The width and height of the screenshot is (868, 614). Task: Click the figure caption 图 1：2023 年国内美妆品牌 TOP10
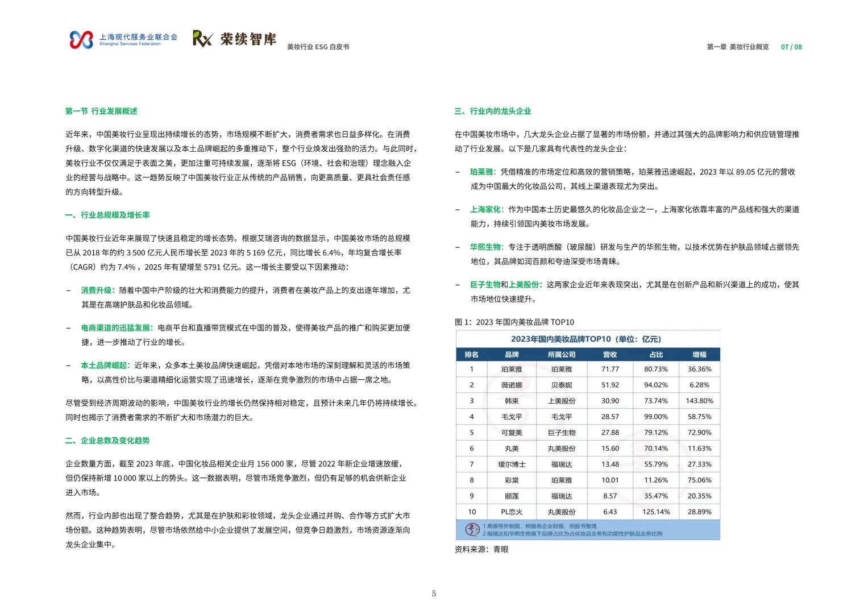point(514,322)
